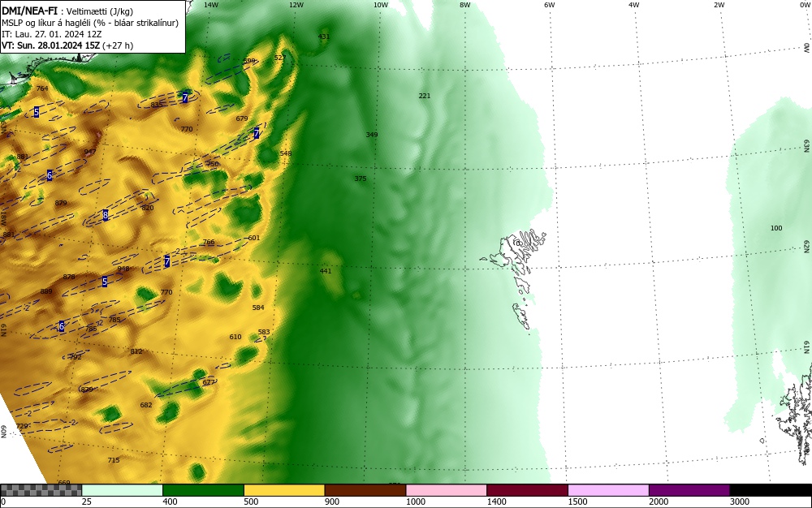Click the '12W' longitude label
Viewport: 812px width, 508px height.
(x=296, y=5)
